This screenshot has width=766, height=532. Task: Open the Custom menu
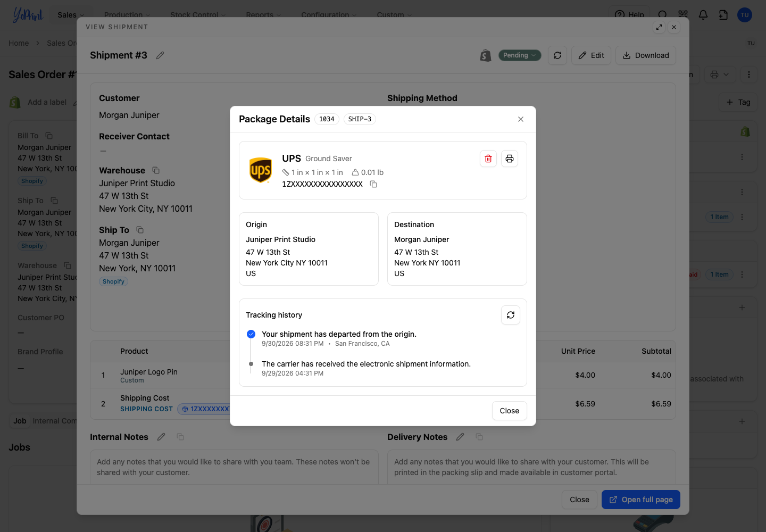point(394,15)
